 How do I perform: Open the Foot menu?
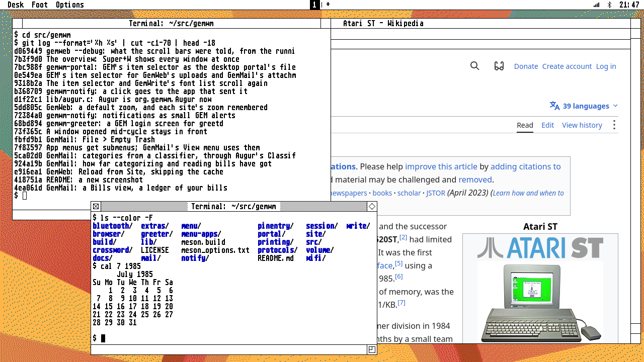coord(40,5)
